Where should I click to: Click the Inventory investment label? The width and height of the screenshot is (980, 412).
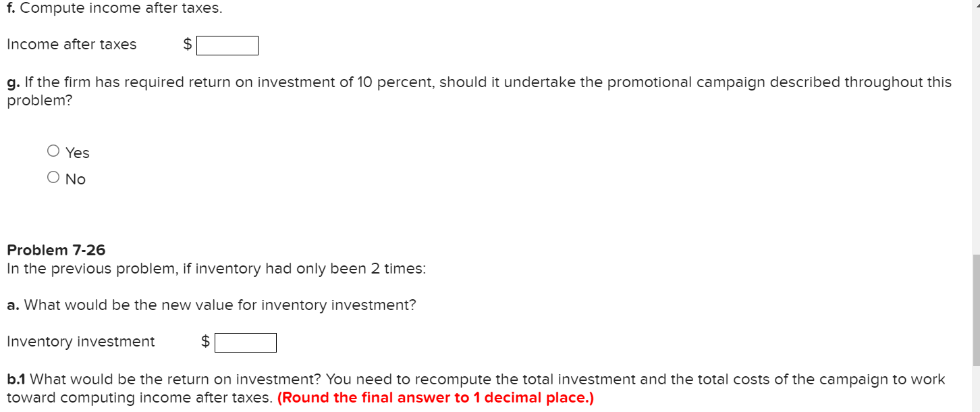80,341
